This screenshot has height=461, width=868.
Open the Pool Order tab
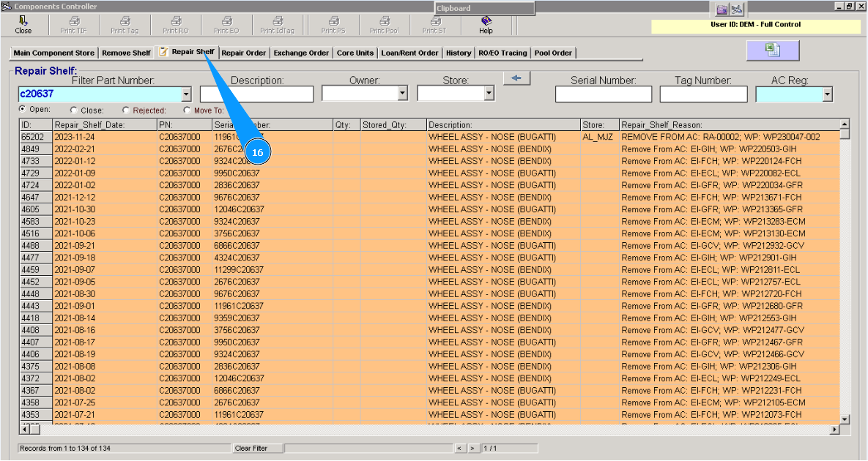[x=553, y=53]
